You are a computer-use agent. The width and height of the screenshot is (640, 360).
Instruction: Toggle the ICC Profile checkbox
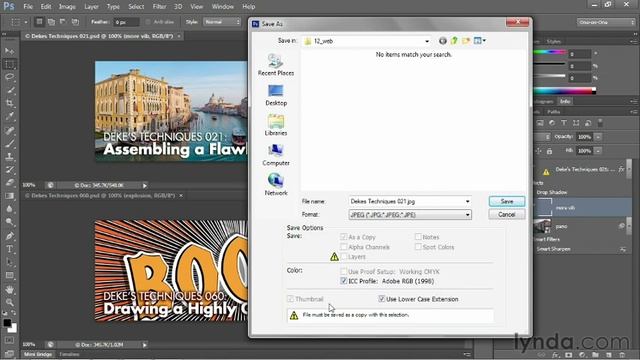pos(344,281)
